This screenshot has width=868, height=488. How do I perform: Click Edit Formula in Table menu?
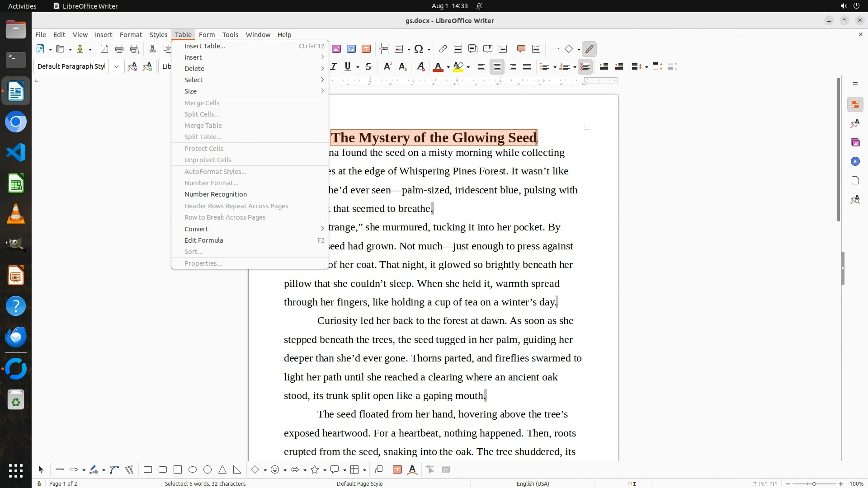[203, 240]
